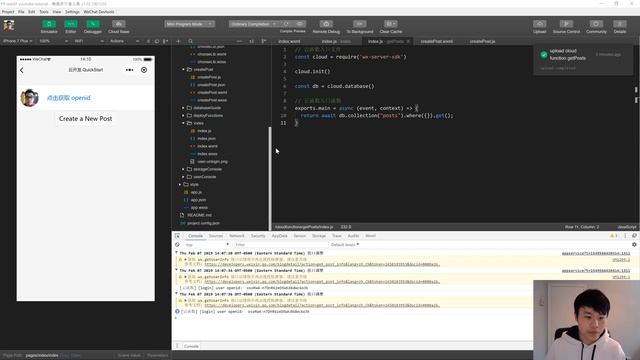Open the Mini Program Mode dropdown
This screenshot has width=640, height=360.
pos(189,24)
